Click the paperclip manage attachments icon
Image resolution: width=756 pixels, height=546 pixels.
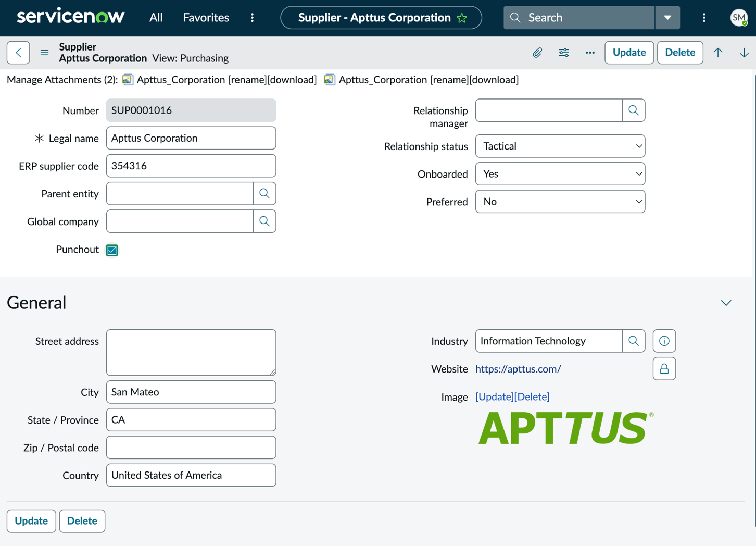coord(537,53)
